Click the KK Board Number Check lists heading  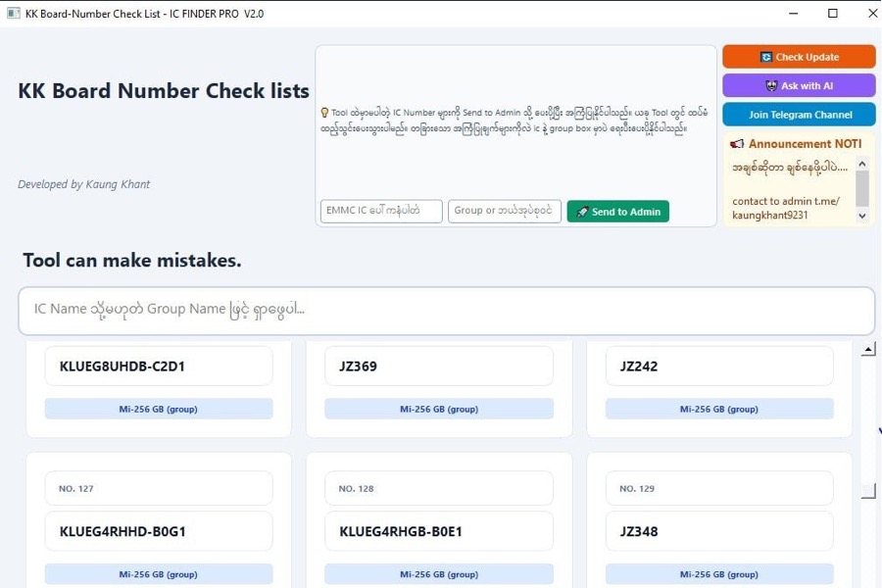tap(164, 91)
